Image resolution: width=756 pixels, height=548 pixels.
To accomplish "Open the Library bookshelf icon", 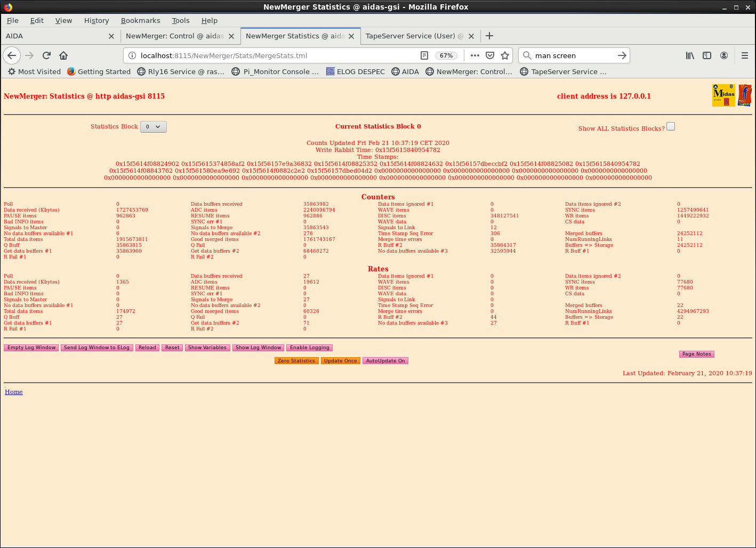I will [x=690, y=55].
